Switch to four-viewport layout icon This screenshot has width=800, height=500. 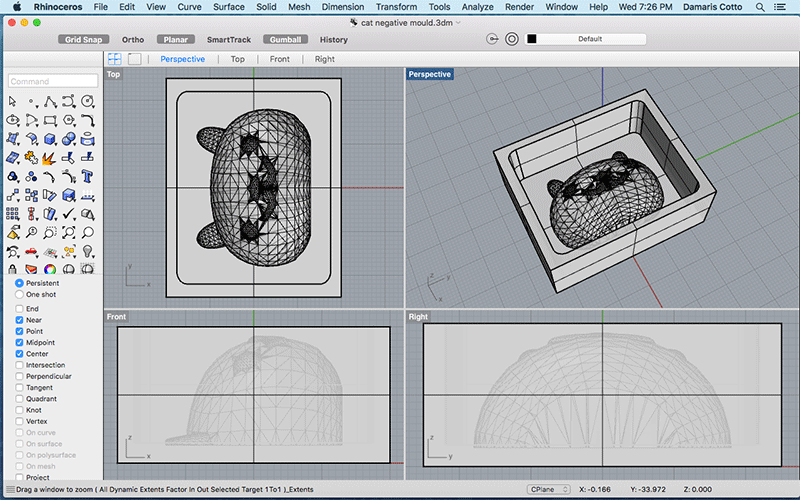coord(115,59)
